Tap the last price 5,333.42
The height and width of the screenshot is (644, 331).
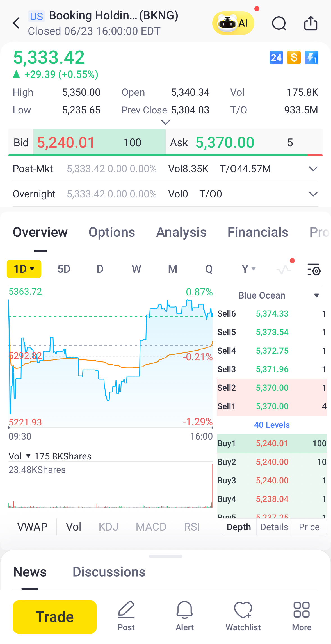coord(49,57)
